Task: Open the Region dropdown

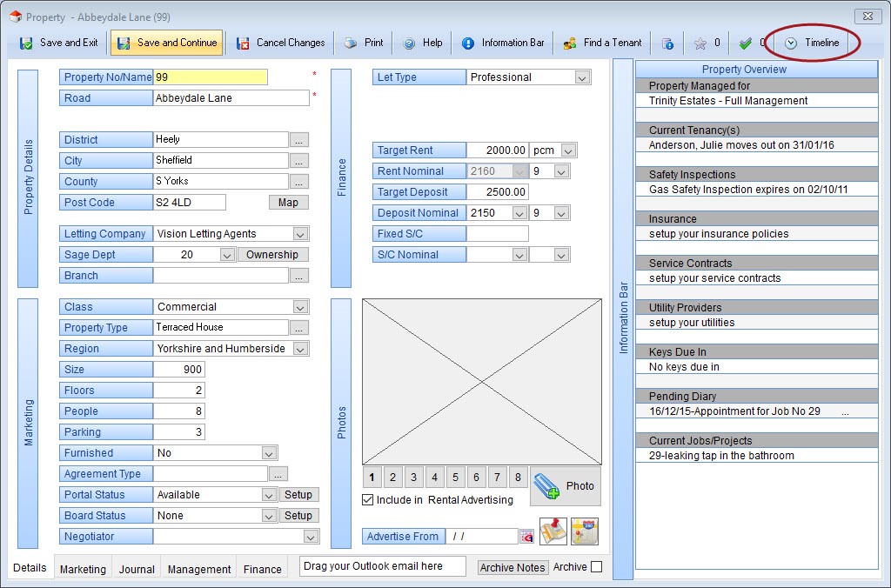Action: (x=300, y=349)
